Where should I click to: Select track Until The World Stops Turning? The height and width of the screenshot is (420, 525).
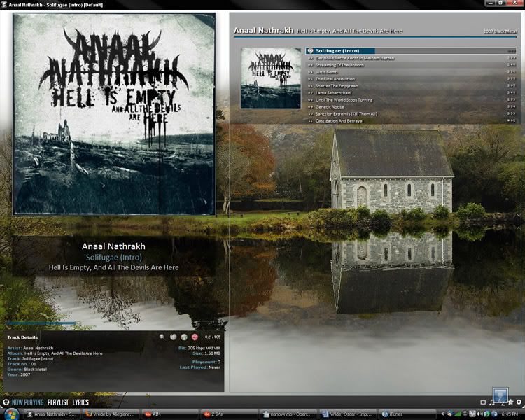coord(411,100)
